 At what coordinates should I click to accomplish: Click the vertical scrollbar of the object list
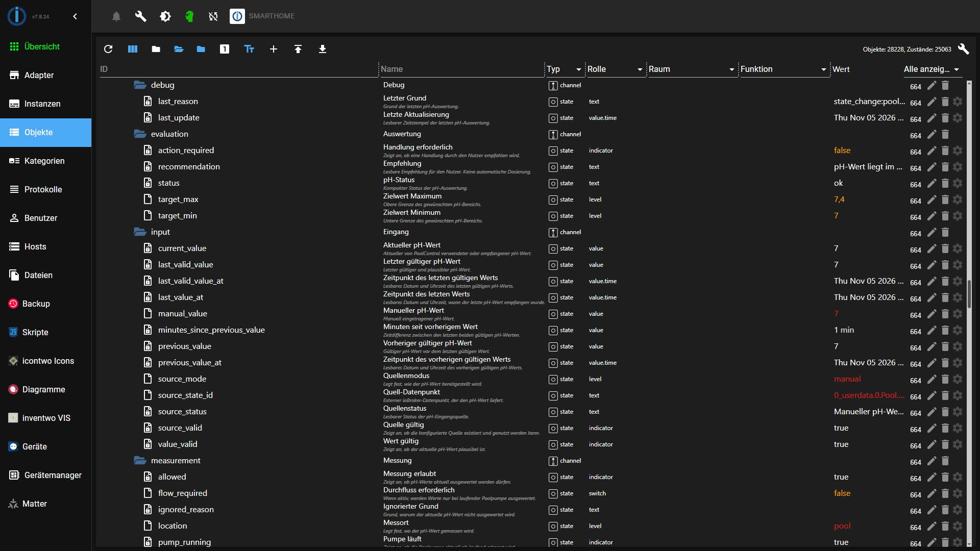point(969,294)
